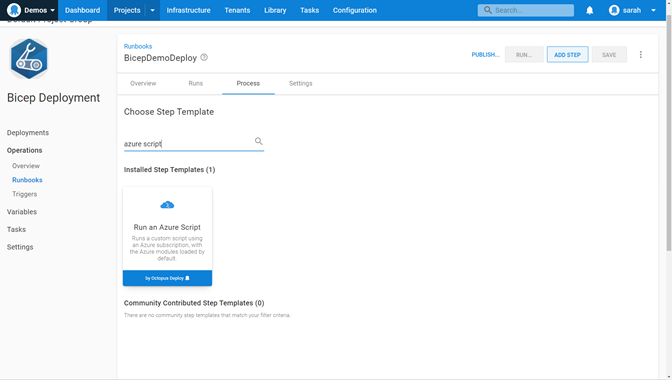Open Deployments in the sidebar
The width and height of the screenshot is (672, 380).
(x=28, y=133)
